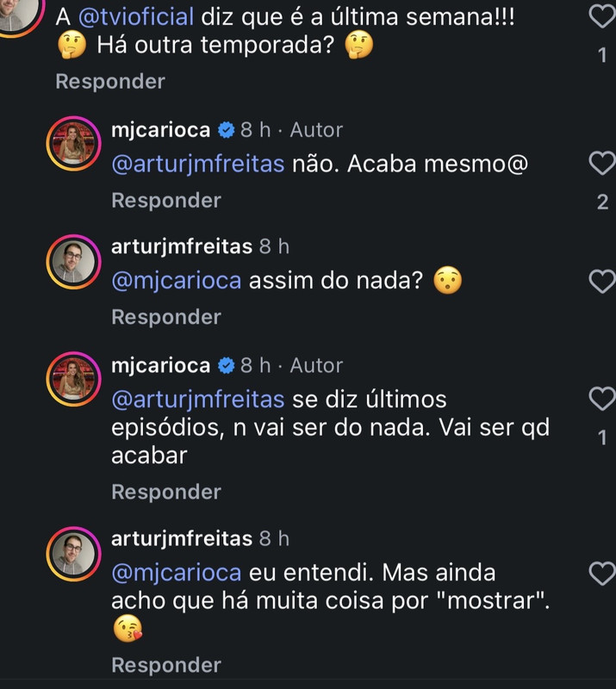Tap Responder under "não. Acaba mesmo@"
Image resolution: width=616 pixels, height=689 pixels.
(x=166, y=201)
